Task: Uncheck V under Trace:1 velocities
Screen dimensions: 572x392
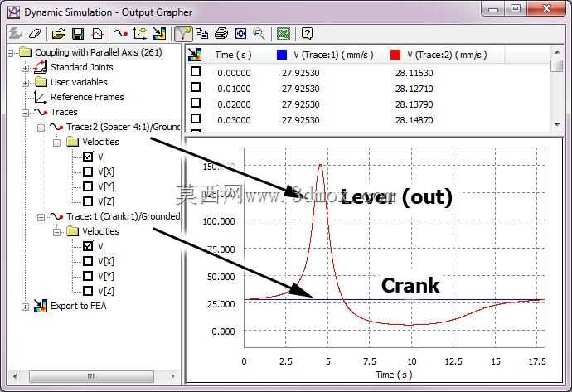Action: tap(88, 246)
